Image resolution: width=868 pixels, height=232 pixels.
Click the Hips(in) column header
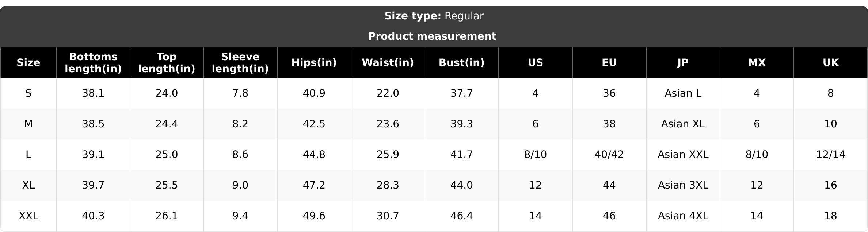[x=314, y=62]
